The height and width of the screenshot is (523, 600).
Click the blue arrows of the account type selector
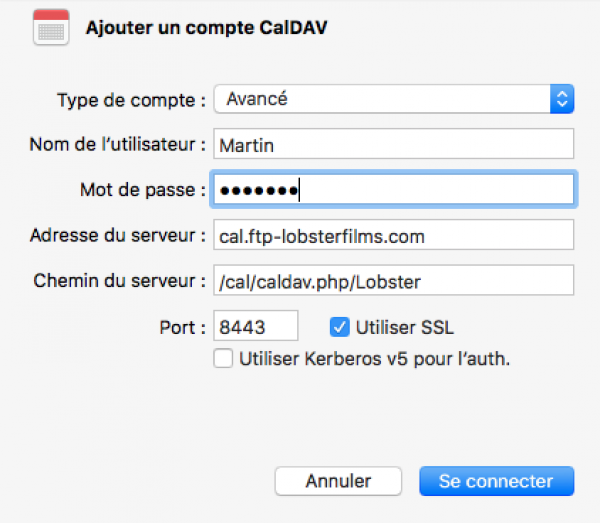561,99
